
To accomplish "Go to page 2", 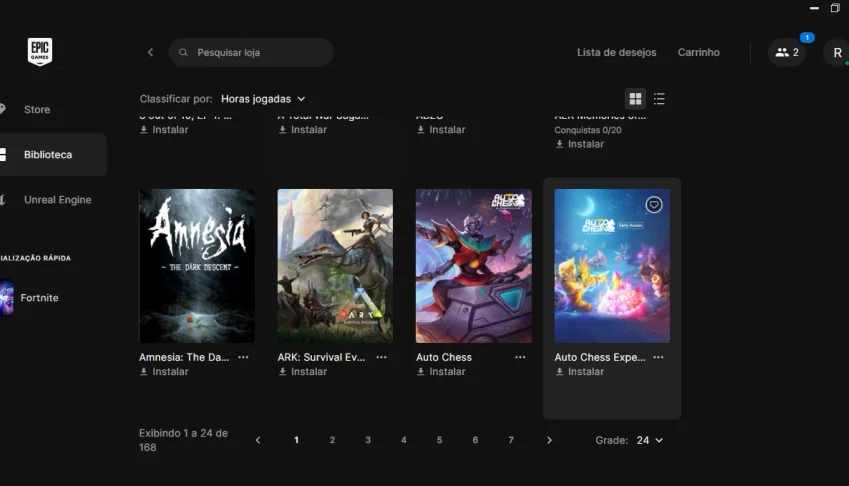I will click(x=332, y=440).
